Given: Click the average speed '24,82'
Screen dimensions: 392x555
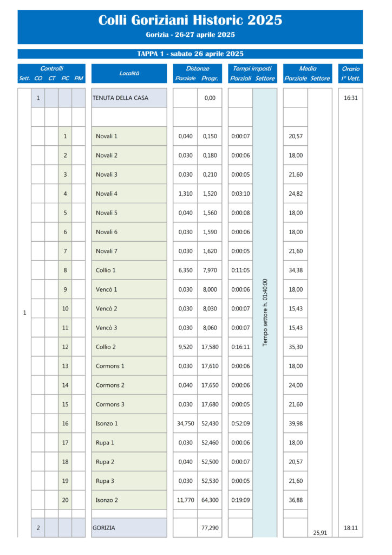Looking at the screenshot, I should point(296,193).
